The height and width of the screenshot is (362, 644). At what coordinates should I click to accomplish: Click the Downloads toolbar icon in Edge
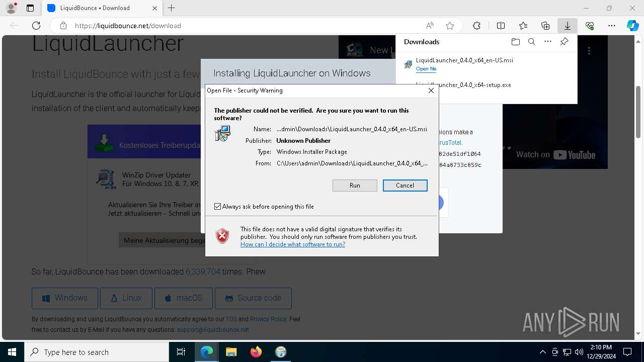tap(567, 26)
